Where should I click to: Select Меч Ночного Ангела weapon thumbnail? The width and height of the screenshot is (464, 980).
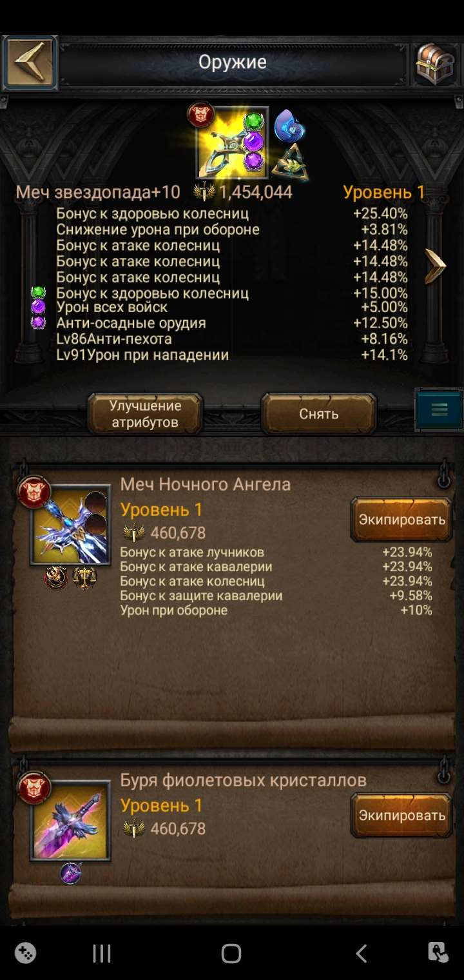(70, 525)
